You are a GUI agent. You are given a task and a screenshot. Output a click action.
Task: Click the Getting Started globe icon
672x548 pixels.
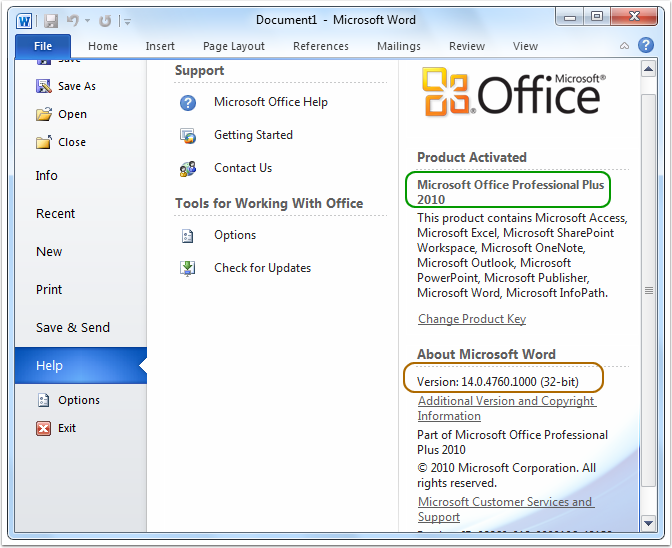coord(188,136)
